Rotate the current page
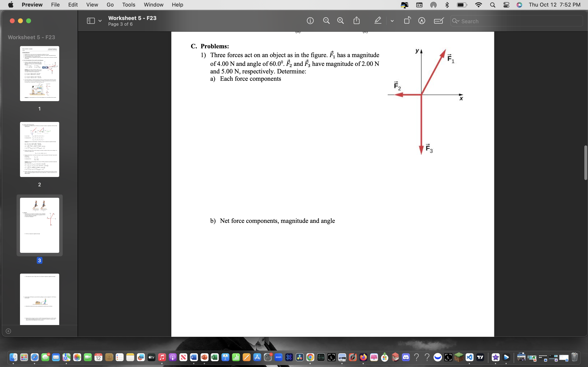This screenshot has width=588, height=367. [407, 21]
